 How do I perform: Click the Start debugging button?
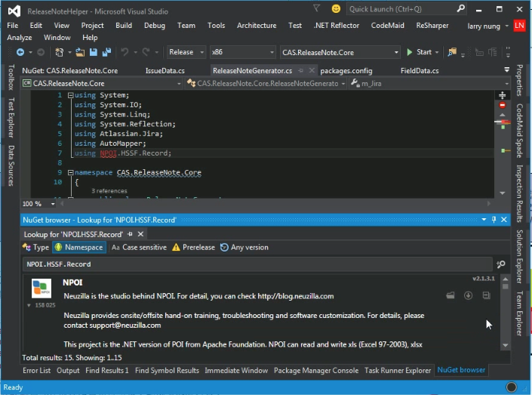tap(420, 52)
